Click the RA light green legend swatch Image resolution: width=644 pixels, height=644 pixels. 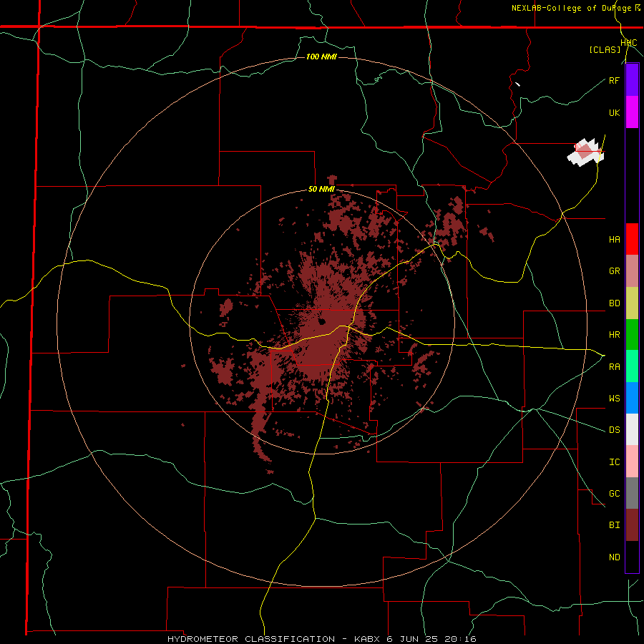point(632,366)
